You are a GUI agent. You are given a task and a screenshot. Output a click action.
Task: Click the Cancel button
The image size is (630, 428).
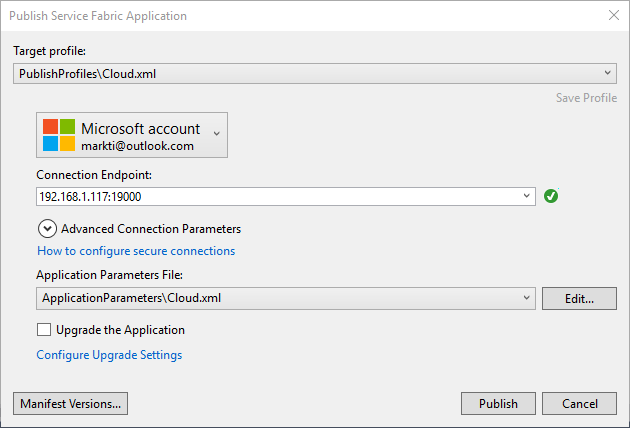click(x=579, y=403)
